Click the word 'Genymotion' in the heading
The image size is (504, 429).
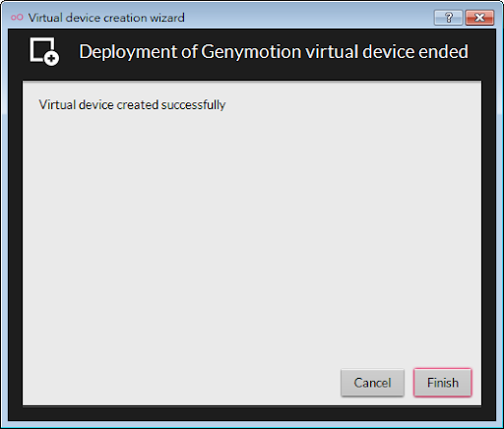(x=251, y=52)
